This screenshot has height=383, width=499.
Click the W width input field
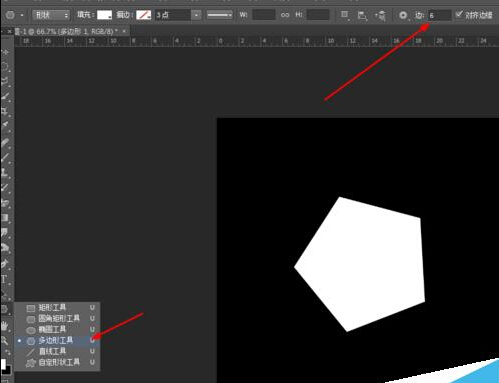(264, 15)
